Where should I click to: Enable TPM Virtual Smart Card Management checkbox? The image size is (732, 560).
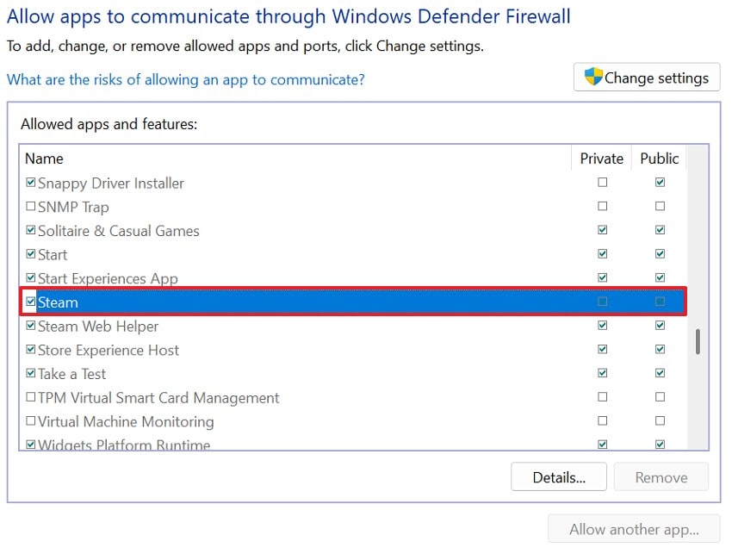(x=31, y=398)
